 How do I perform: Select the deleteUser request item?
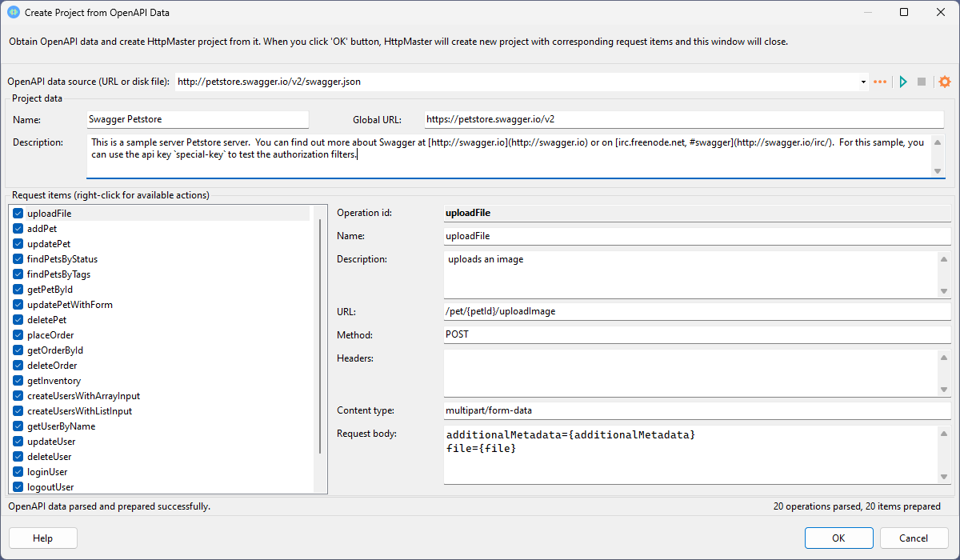(50, 457)
